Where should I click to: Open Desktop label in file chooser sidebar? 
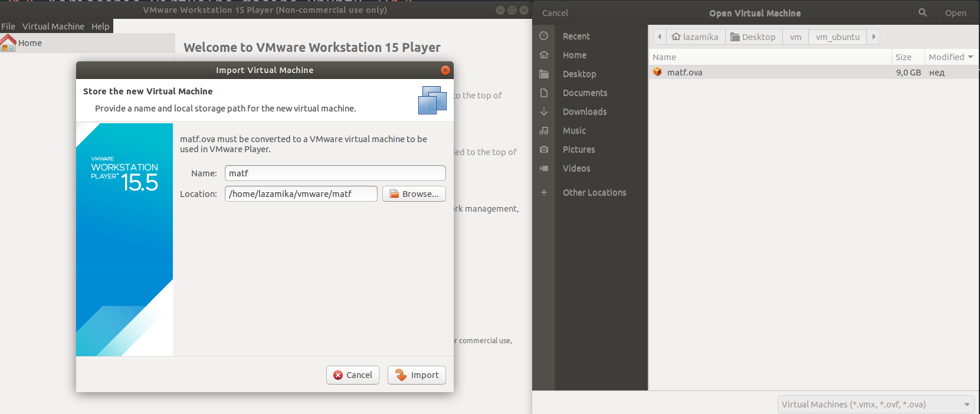pyautogui.click(x=579, y=74)
